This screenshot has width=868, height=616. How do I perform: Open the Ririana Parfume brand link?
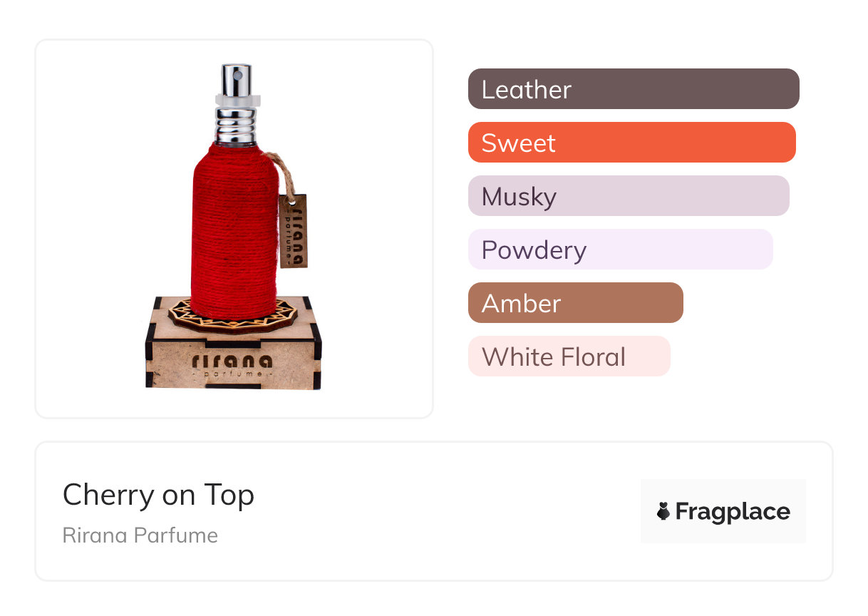(x=140, y=535)
